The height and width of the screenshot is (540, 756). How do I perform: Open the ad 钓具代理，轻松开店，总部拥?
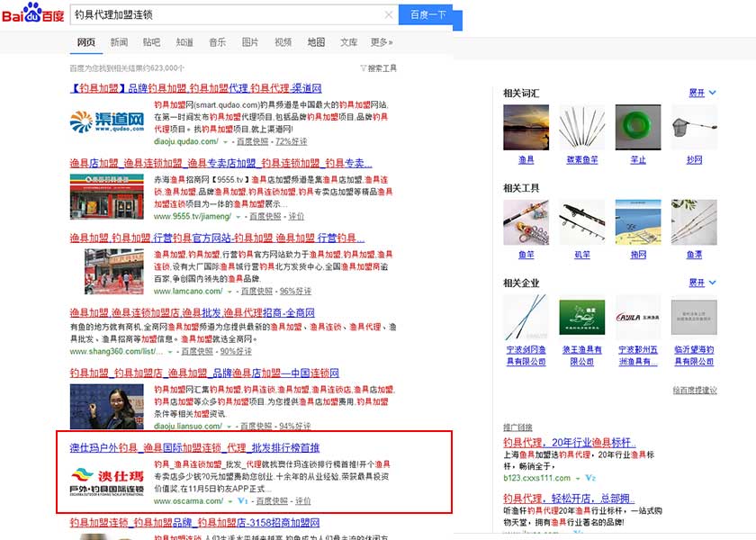[569, 499]
